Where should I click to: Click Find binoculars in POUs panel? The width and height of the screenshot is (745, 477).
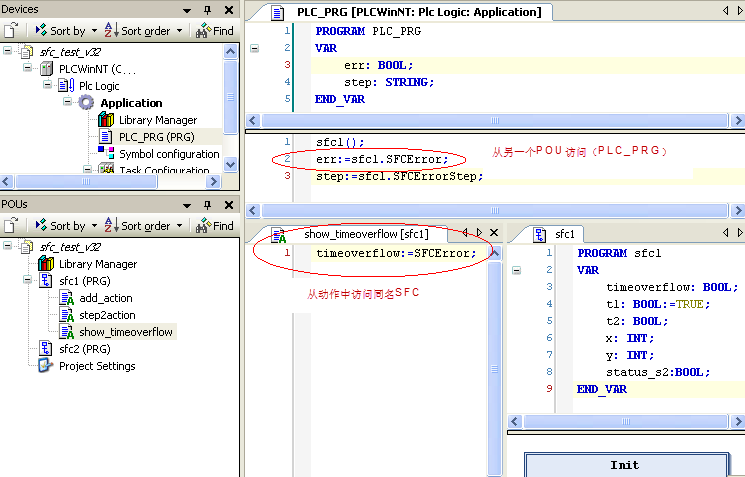(x=203, y=225)
